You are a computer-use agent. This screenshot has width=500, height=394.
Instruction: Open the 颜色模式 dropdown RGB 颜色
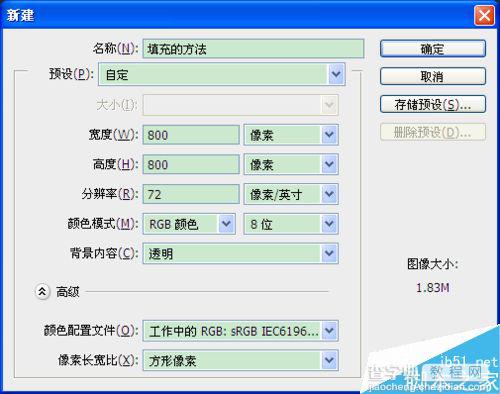(189, 224)
